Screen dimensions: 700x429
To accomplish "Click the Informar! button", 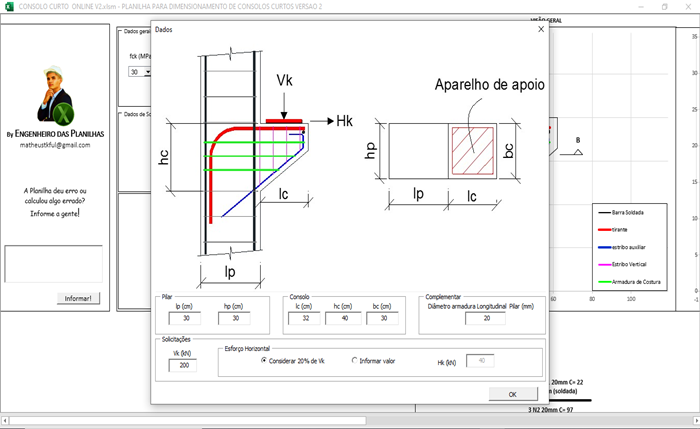I will point(77,298).
